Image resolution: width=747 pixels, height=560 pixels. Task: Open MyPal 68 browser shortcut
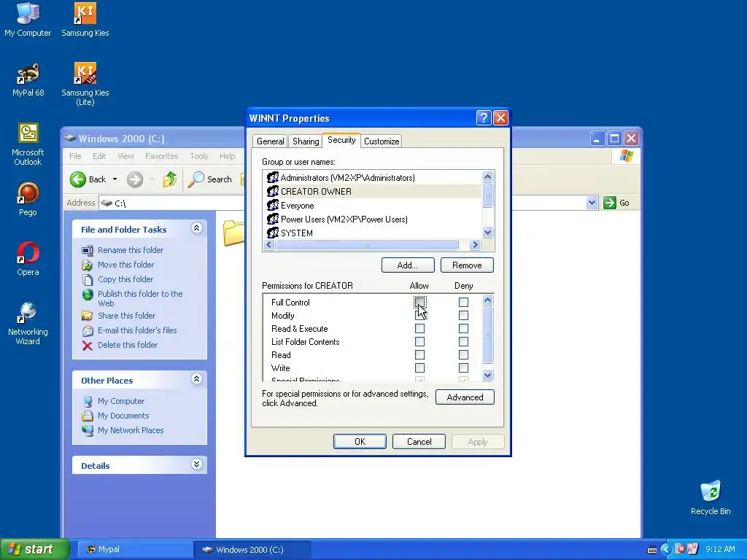(x=28, y=80)
